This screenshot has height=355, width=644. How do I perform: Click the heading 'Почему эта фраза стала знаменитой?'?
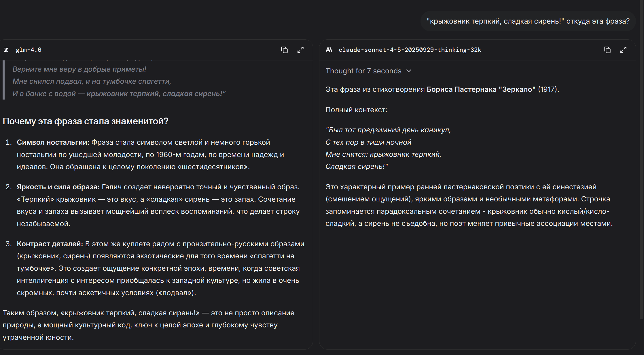(x=85, y=121)
